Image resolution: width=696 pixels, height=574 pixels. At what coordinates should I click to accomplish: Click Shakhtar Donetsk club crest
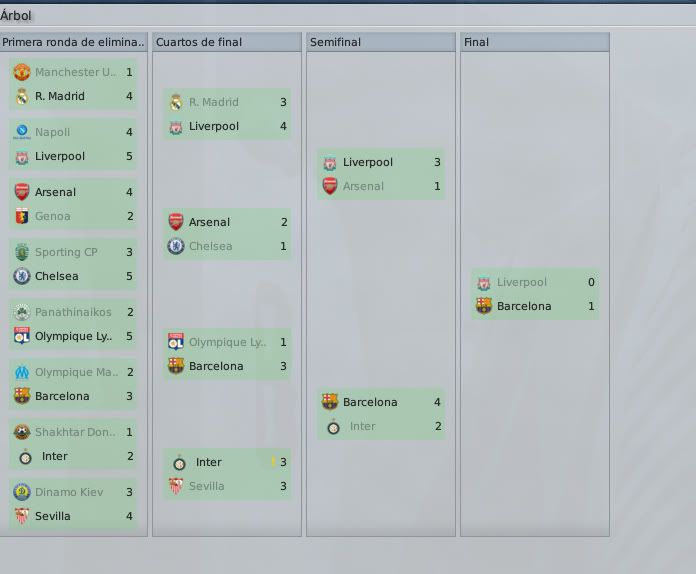[x=22, y=432]
